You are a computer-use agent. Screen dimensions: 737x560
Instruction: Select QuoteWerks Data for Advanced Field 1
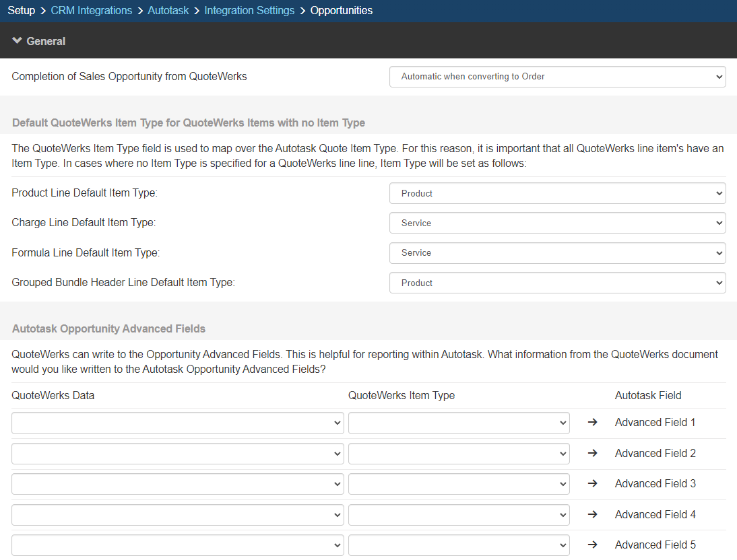click(177, 423)
